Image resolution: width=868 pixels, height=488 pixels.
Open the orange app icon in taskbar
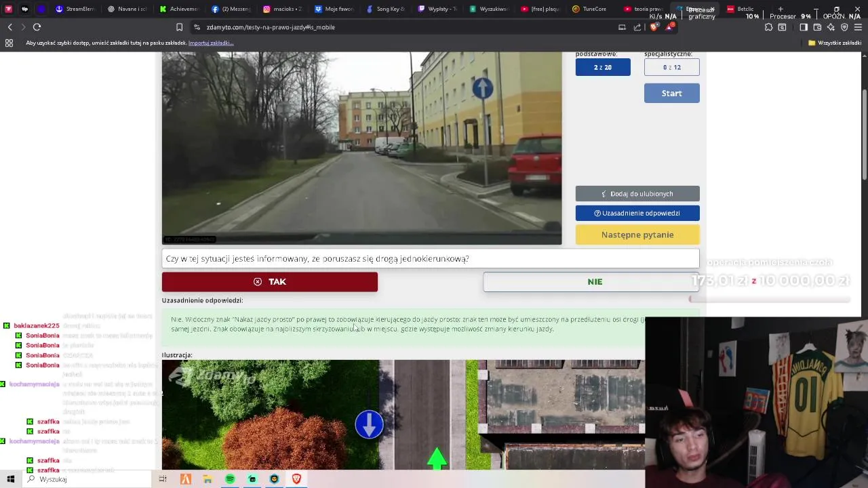tap(185, 479)
